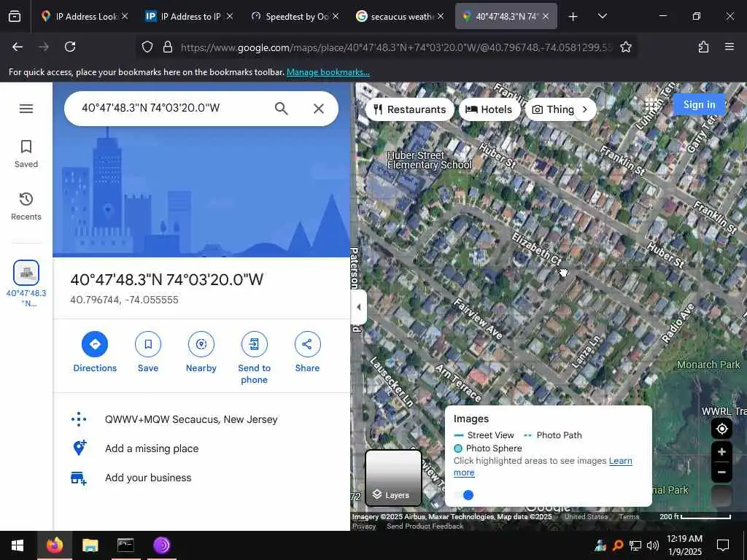Click the 40.796744, -74.055555 decimal coordinates
The image size is (747, 560).
[x=124, y=300]
